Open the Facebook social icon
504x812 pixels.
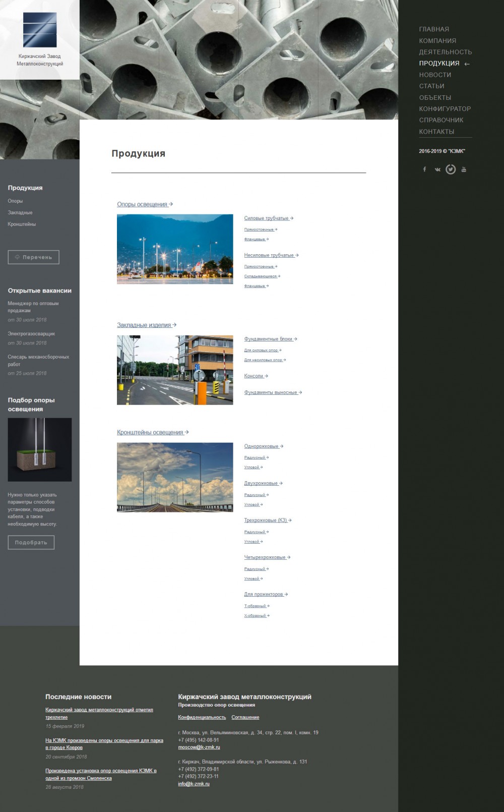tap(424, 169)
